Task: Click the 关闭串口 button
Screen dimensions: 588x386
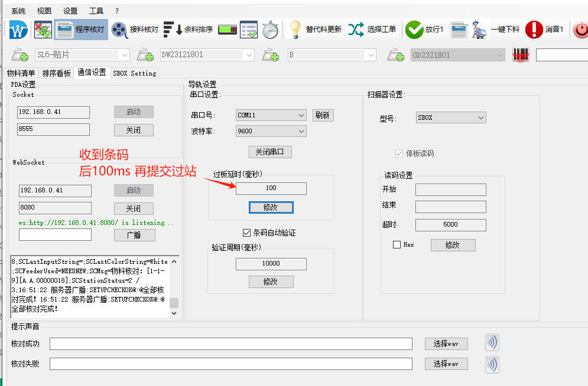Action: click(270, 152)
